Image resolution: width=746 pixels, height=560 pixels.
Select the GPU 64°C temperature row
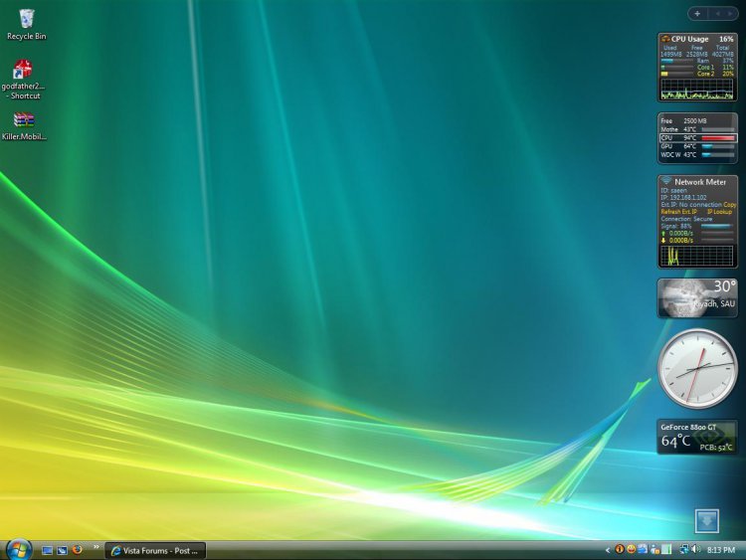coord(697,146)
